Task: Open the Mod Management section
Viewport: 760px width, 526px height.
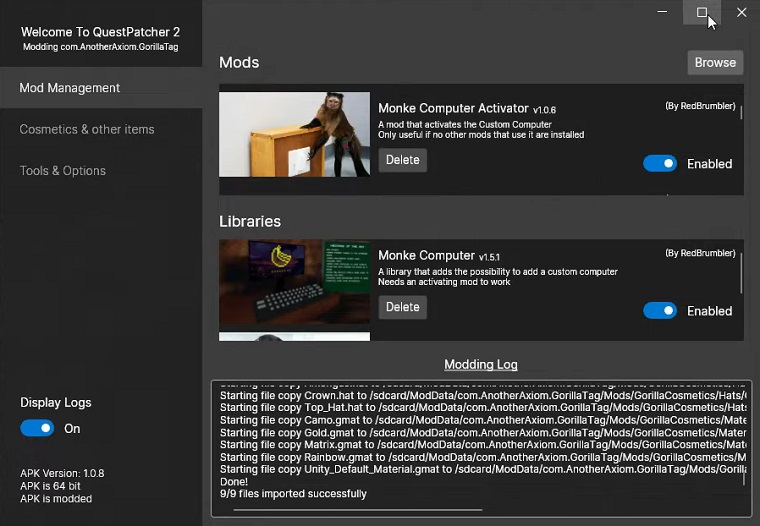Action: [101, 88]
